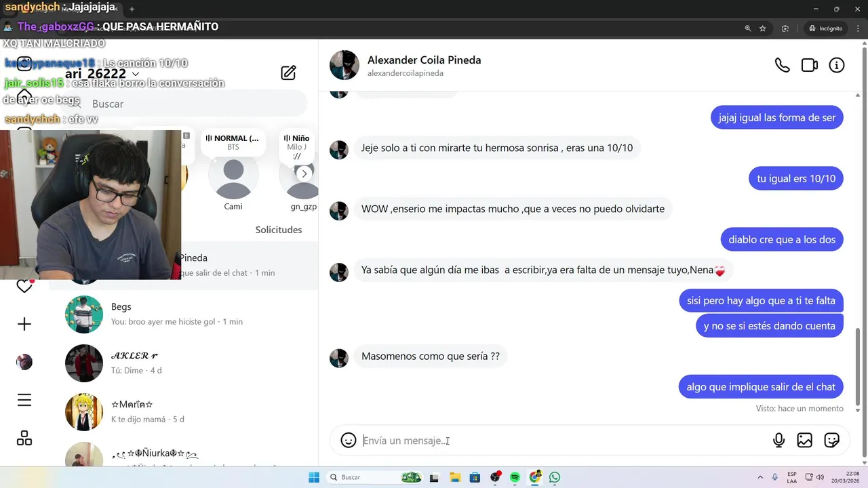Open browser zoom control in address bar
Screen dimensions: 868x488
point(748,28)
